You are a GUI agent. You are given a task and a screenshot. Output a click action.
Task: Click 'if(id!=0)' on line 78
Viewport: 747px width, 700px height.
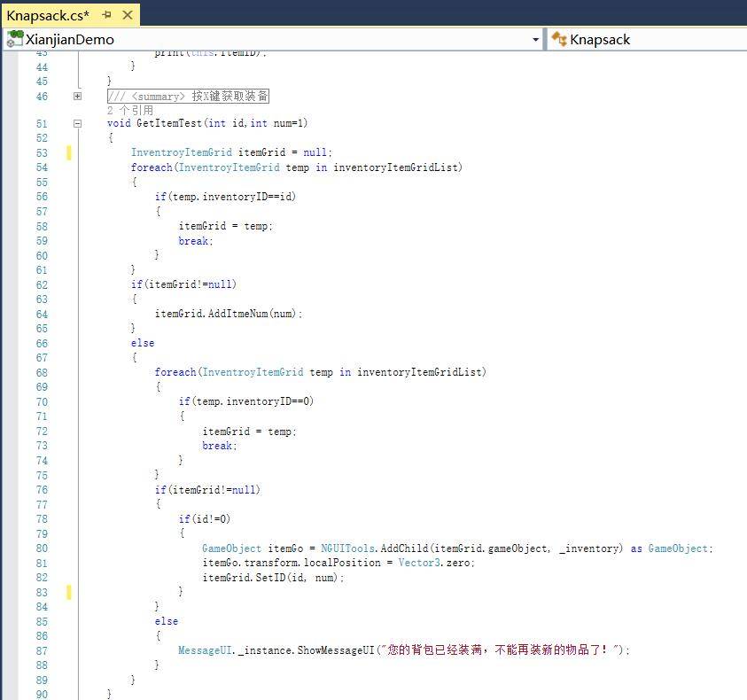205,519
